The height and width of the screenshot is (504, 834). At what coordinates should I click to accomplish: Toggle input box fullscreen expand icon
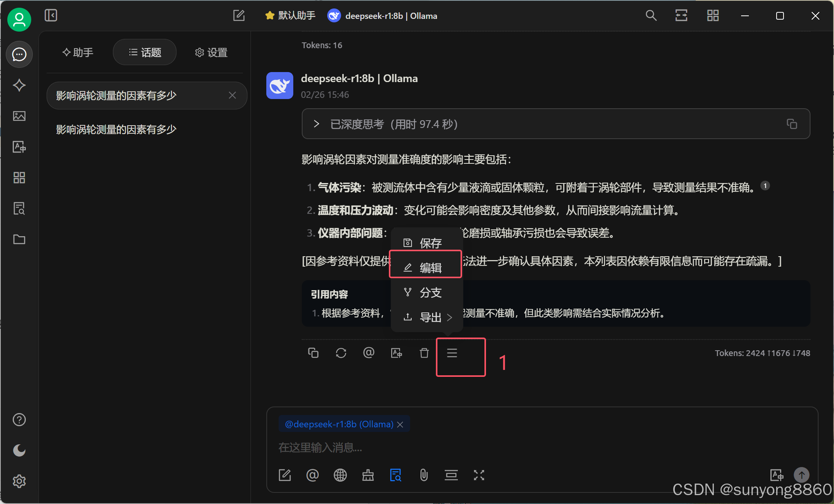479,475
